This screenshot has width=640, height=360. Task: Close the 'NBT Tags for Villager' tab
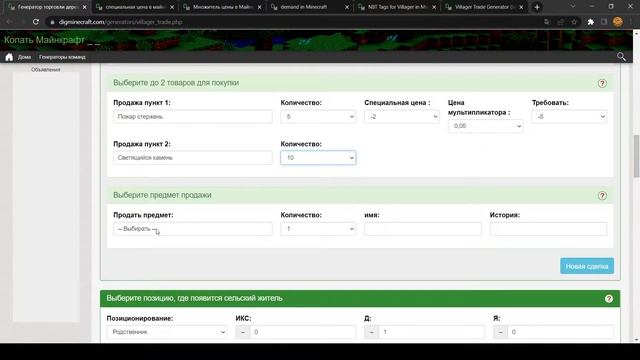(x=434, y=7)
